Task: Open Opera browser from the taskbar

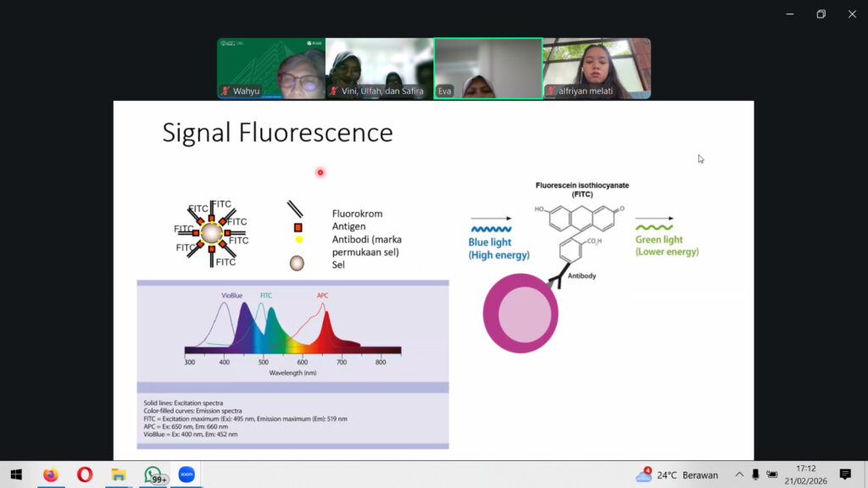Action: 85,474
